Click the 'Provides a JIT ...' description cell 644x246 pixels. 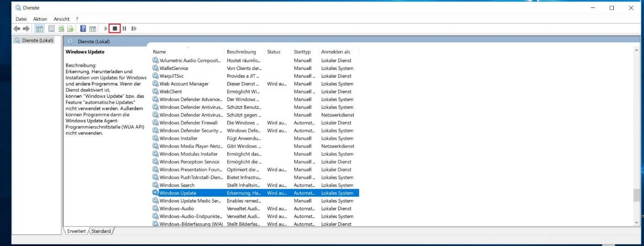(243, 76)
